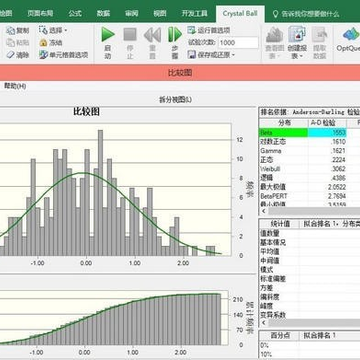Screen dimensions: 360x360
Task: Launch the OptQuest tool
Action: coord(349,40)
